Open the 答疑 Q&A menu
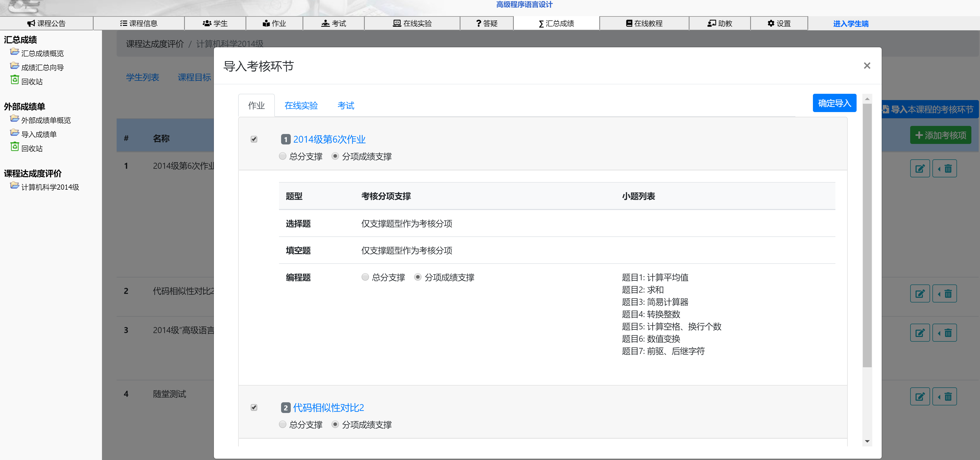 click(487, 24)
